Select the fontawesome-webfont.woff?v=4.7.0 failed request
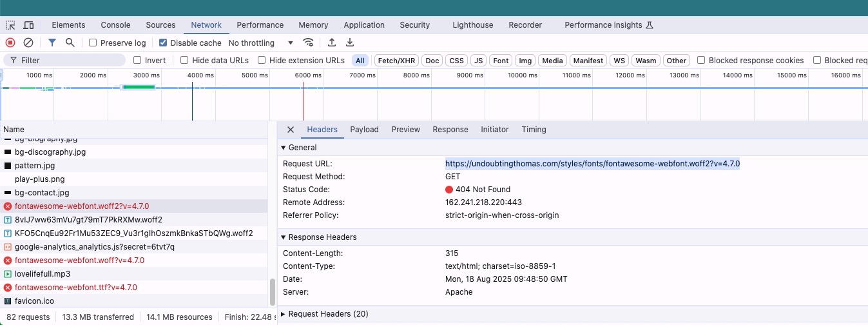The width and height of the screenshot is (868, 325). pos(134,261)
